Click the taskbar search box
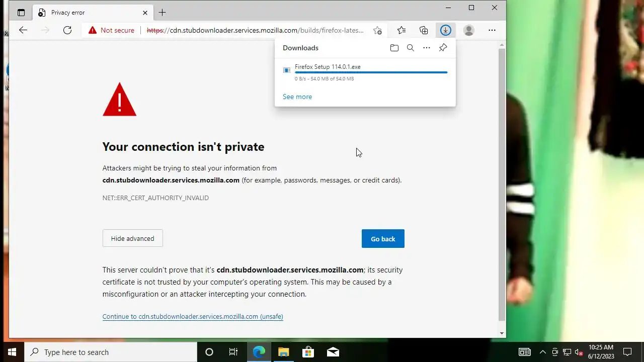This screenshot has height=362, width=644. 111,352
